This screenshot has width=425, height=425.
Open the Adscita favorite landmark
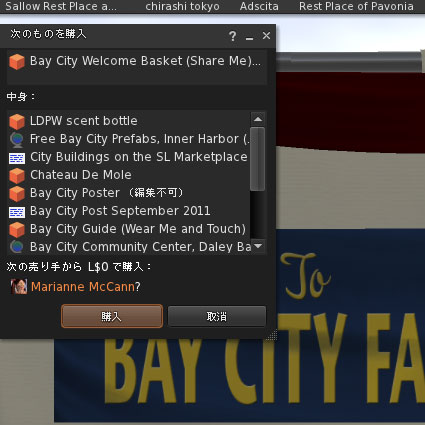pyautogui.click(x=259, y=6)
